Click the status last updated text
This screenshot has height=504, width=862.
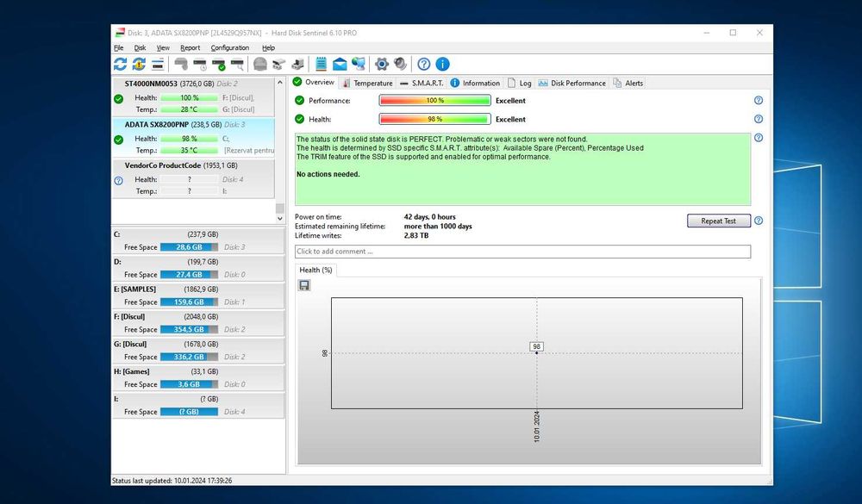(172, 481)
